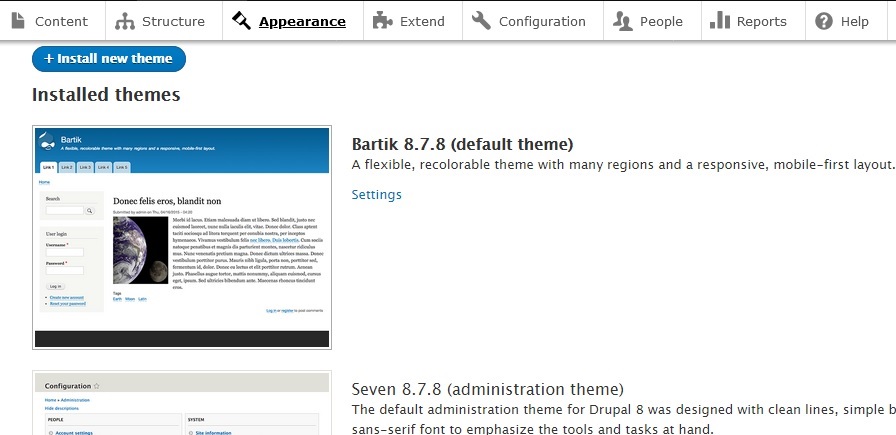Click the Bartik theme description text

point(620,165)
